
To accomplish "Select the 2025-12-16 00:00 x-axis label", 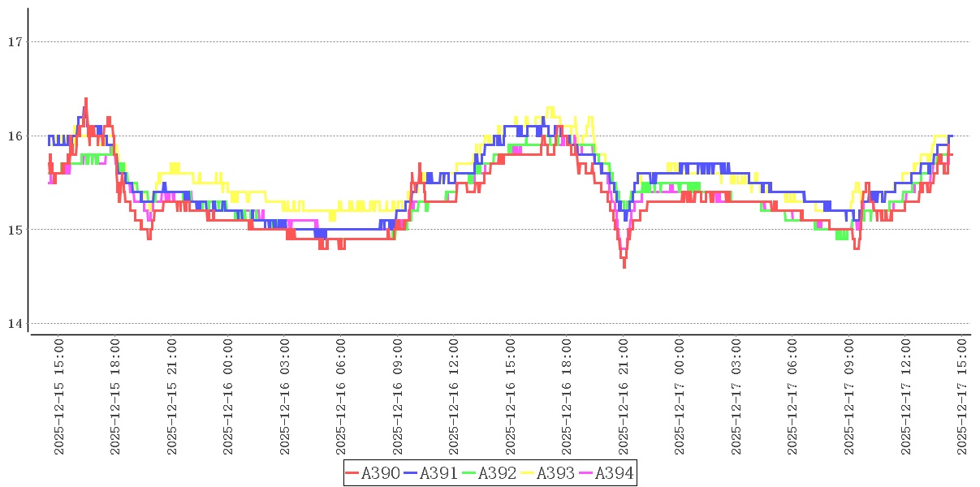I will coord(228,397).
